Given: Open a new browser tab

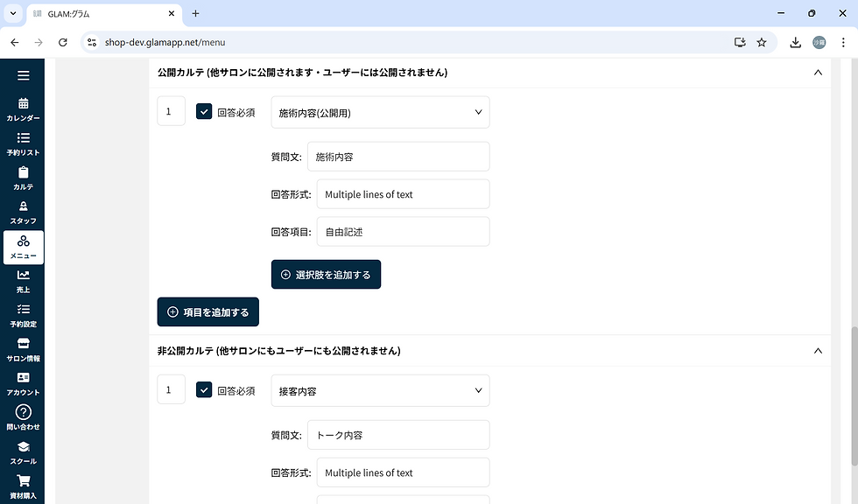Looking at the screenshot, I should (x=195, y=14).
